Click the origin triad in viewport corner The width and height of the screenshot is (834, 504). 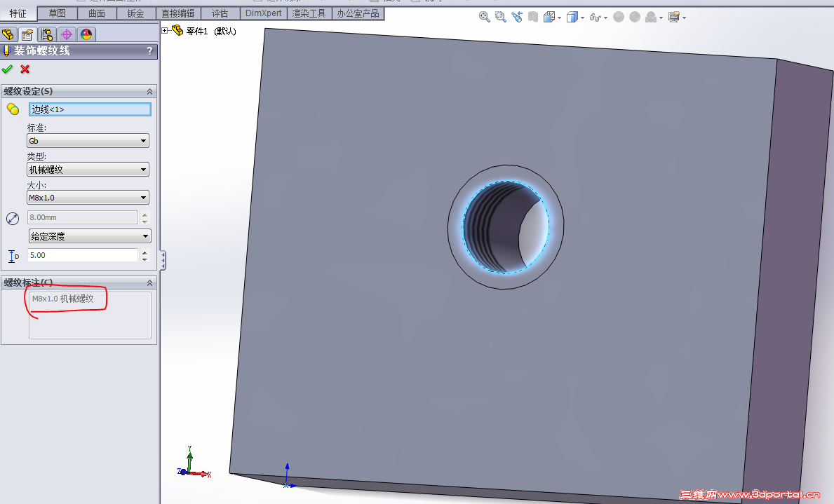click(194, 463)
